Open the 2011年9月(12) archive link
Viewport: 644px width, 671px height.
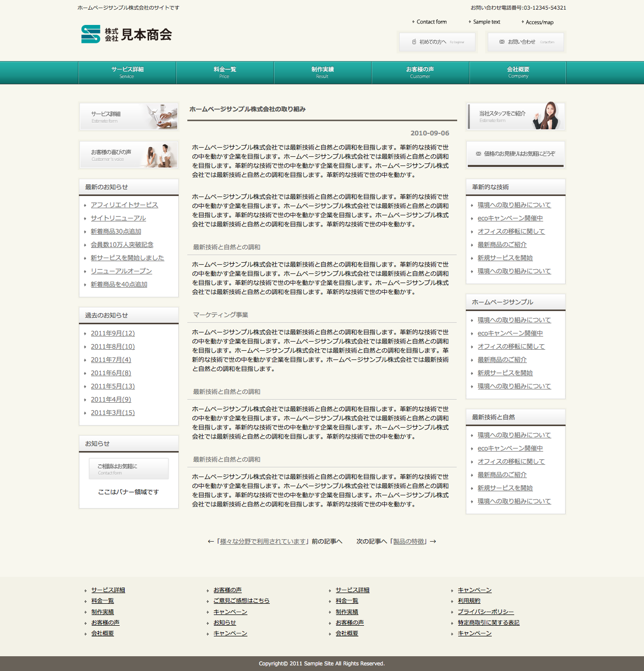[113, 333]
